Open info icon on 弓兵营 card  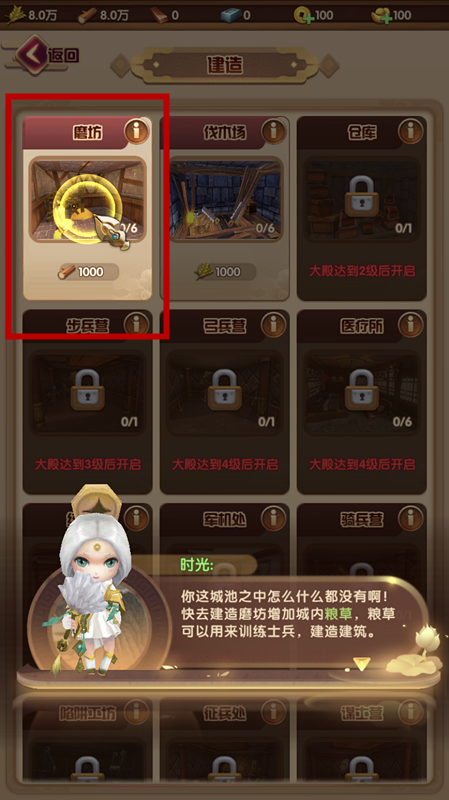click(273, 324)
